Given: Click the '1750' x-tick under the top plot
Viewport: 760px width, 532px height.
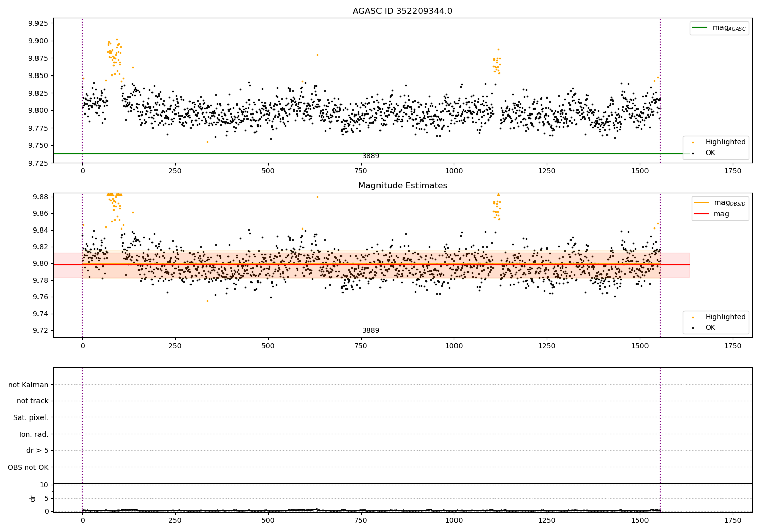Looking at the screenshot, I should pos(733,171).
